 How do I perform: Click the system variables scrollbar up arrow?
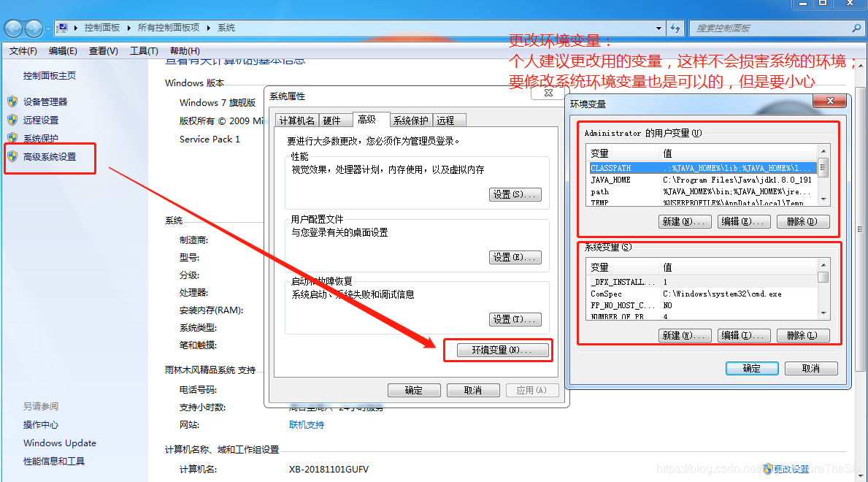pyautogui.click(x=823, y=265)
